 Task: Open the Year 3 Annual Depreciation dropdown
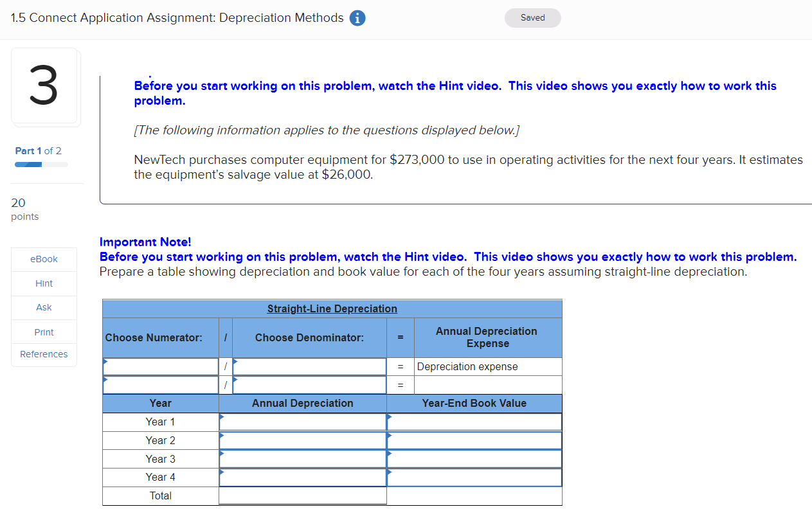[302, 459]
